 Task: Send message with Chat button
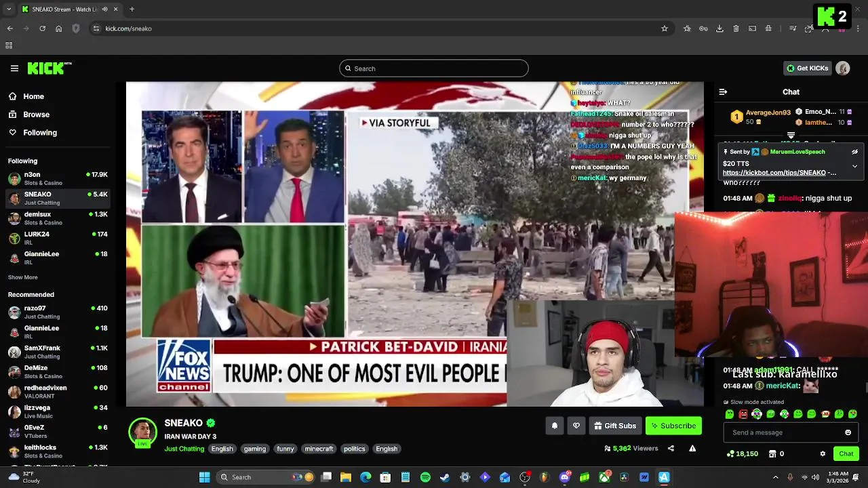846,453
